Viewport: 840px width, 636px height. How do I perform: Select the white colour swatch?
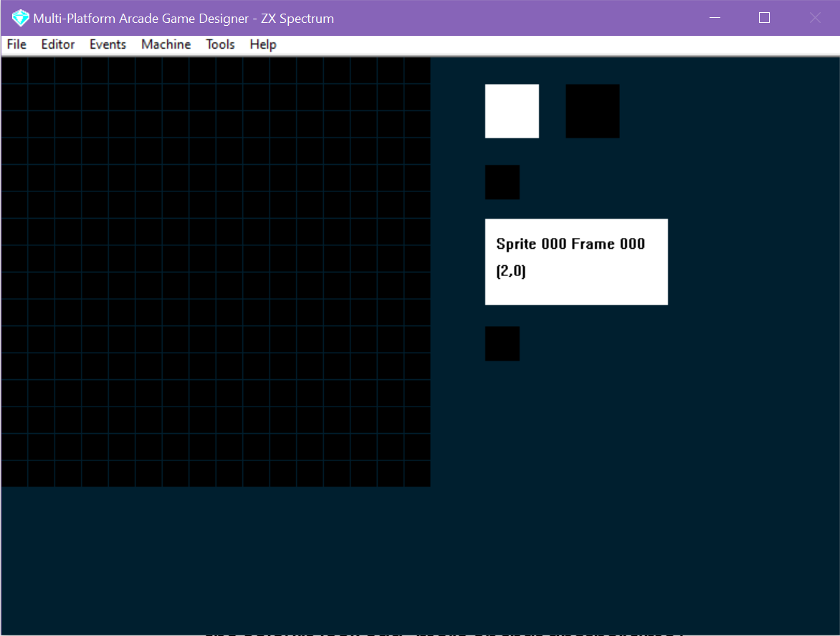coord(512,111)
